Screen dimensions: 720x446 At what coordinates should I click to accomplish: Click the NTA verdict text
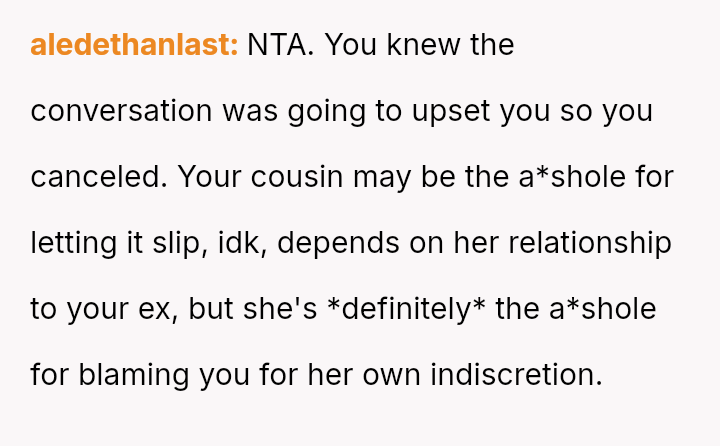(285, 46)
